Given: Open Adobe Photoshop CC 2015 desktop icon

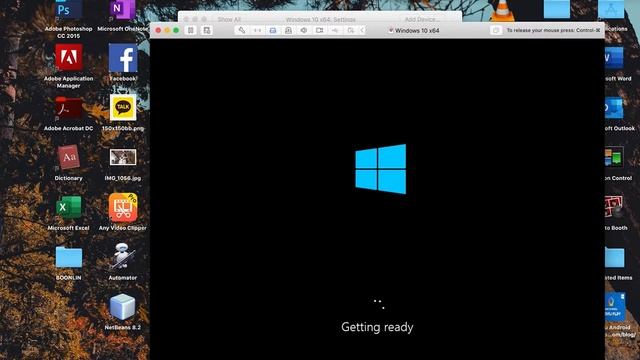Looking at the screenshot, I should tap(68, 10).
